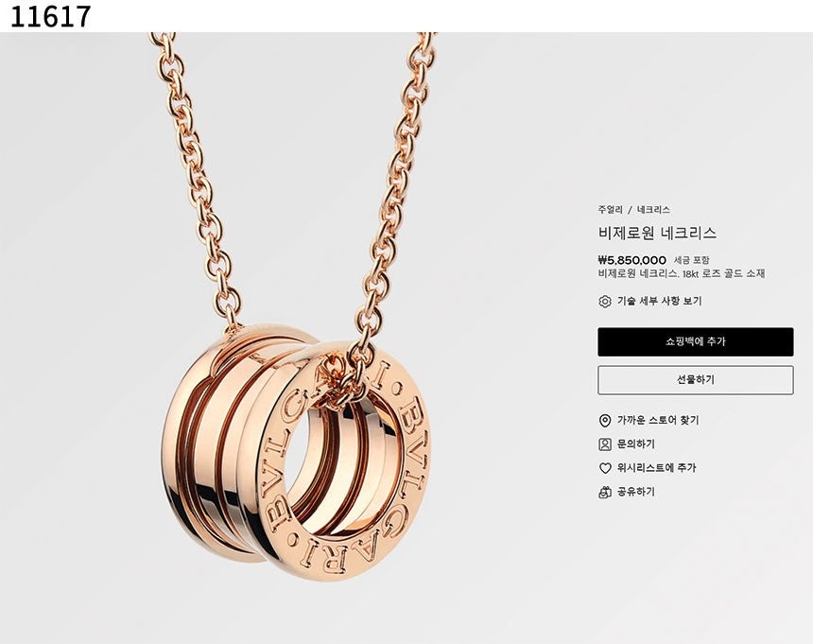Click the 세금 포함 tax note
The height and width of the screenshot is (644, 813).
coord(691,260)
